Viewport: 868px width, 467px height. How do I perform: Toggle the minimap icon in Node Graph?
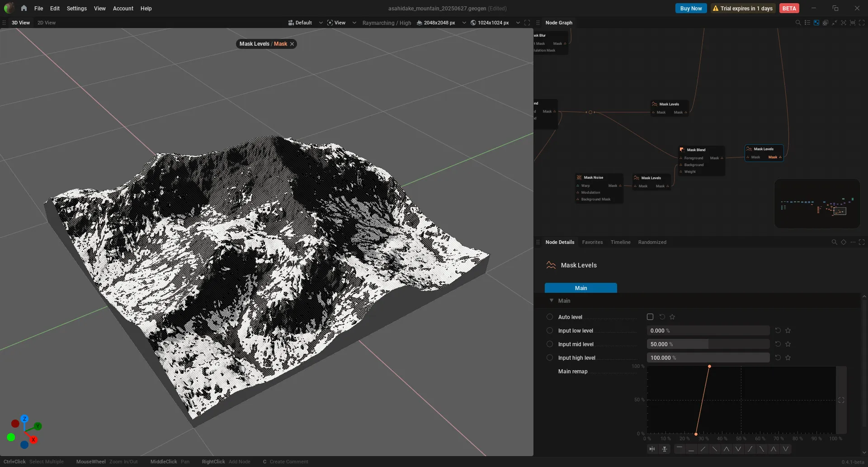point(816,23)
